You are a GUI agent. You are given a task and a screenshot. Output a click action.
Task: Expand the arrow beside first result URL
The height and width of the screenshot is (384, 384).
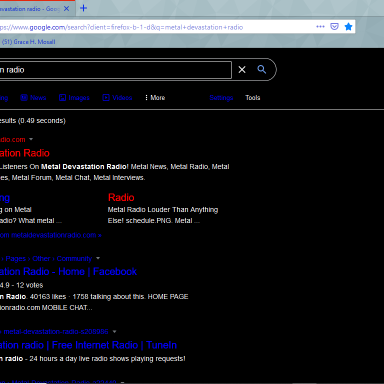(x=31, y=139)
